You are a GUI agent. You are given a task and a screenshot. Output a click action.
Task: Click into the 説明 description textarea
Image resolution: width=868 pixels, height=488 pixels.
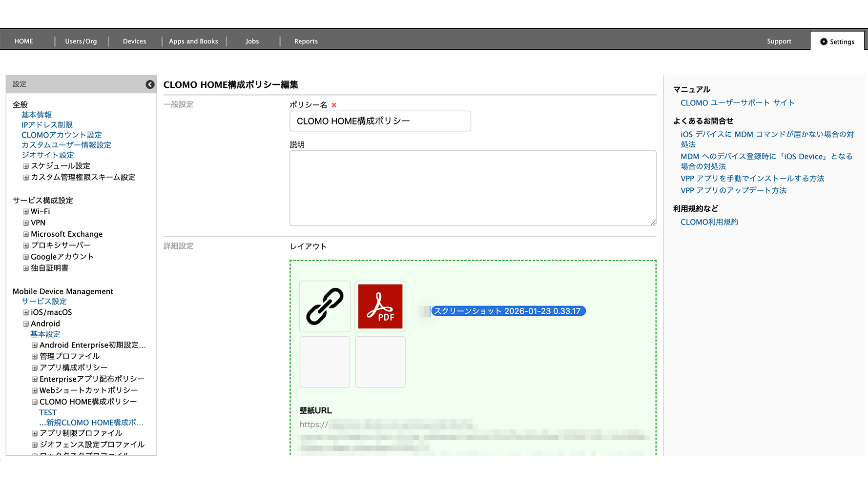(x=473, y=188)
